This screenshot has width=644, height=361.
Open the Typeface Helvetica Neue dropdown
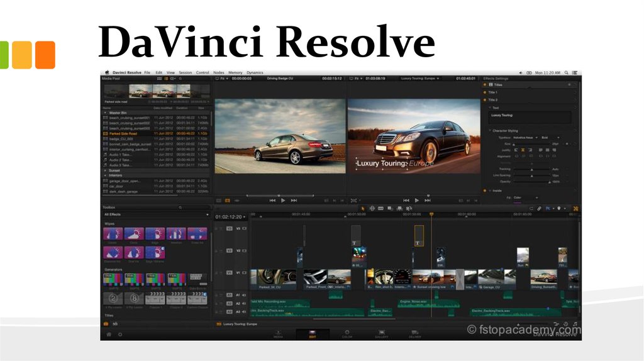(x=526, y=137)
